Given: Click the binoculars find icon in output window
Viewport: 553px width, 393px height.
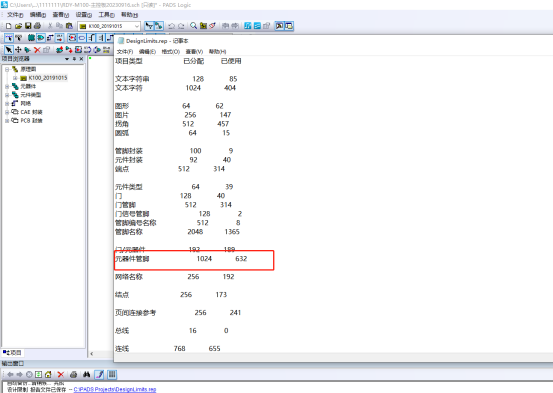Looking at the screenshot, I should pos(87,374).
